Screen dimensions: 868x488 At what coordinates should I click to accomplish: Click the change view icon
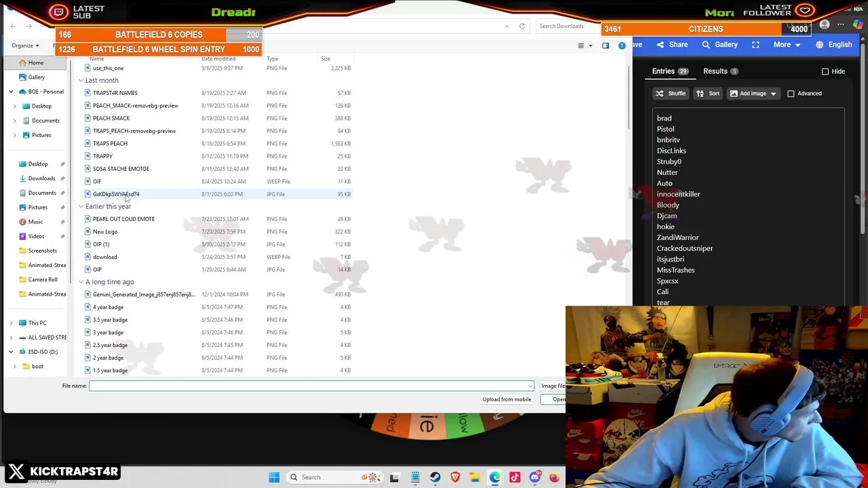tap(580, 45)
